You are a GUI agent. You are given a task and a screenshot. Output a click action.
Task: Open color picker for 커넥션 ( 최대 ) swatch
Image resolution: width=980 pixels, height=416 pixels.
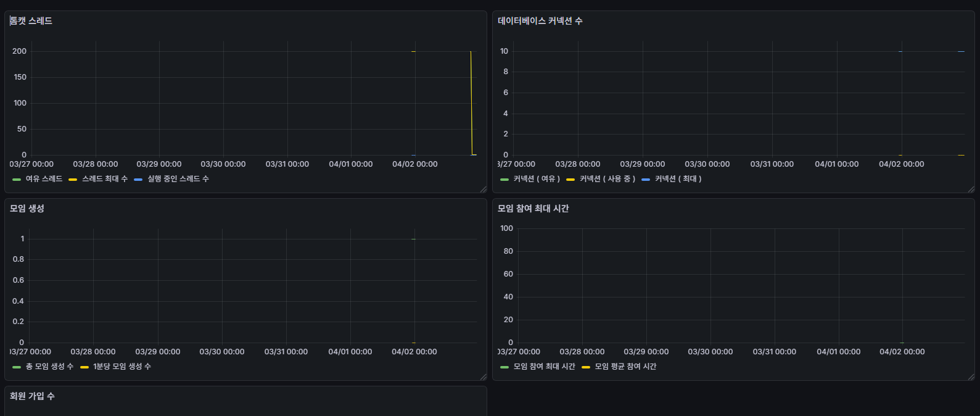point(646,180)
